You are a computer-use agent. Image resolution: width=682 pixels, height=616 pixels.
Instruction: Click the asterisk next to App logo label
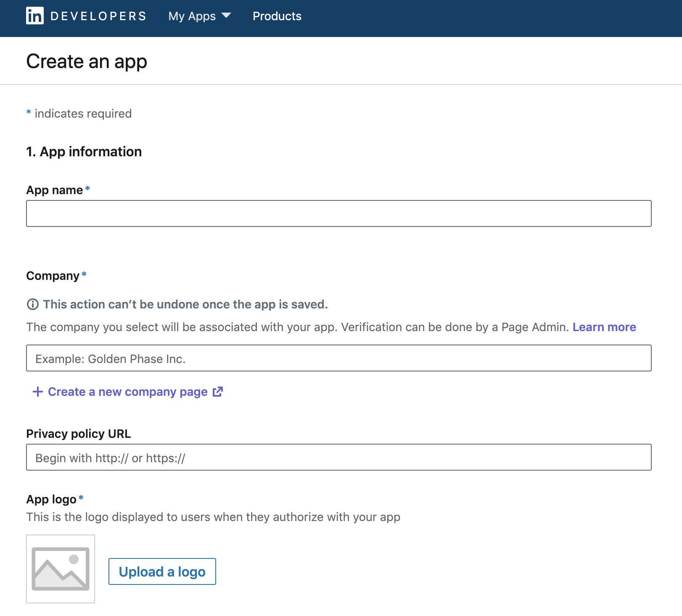click(81, 498)
